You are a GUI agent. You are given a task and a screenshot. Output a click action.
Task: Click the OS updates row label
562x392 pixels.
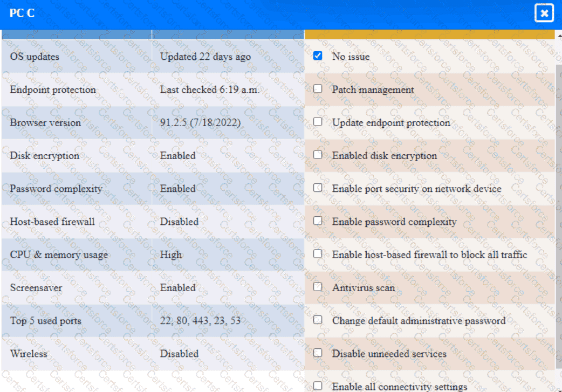point(35,57)
